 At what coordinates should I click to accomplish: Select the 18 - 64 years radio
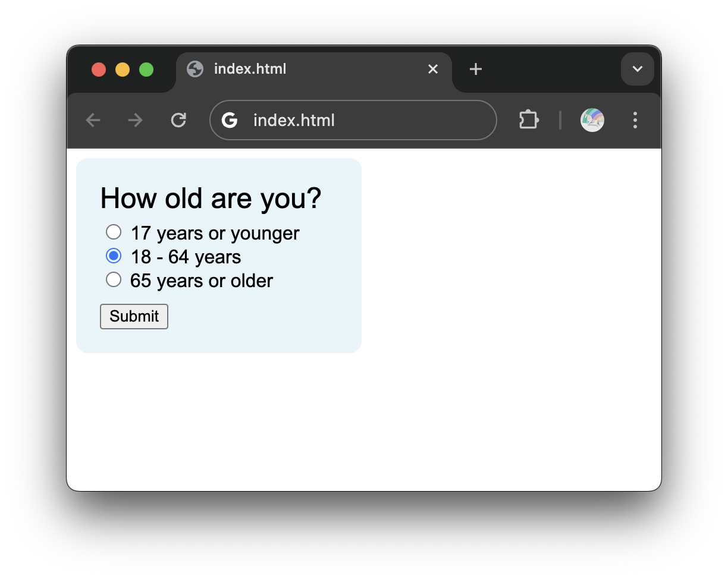113,256
